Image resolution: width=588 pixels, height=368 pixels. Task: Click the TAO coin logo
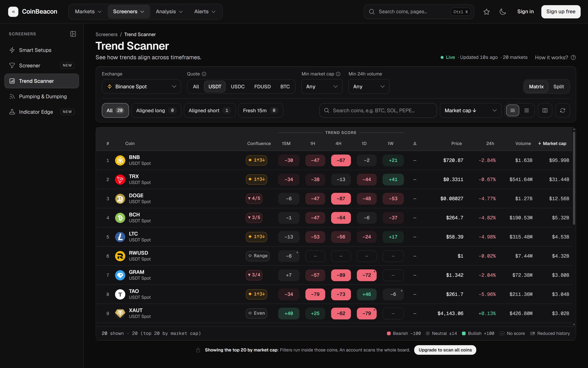(x=120, y=294)
